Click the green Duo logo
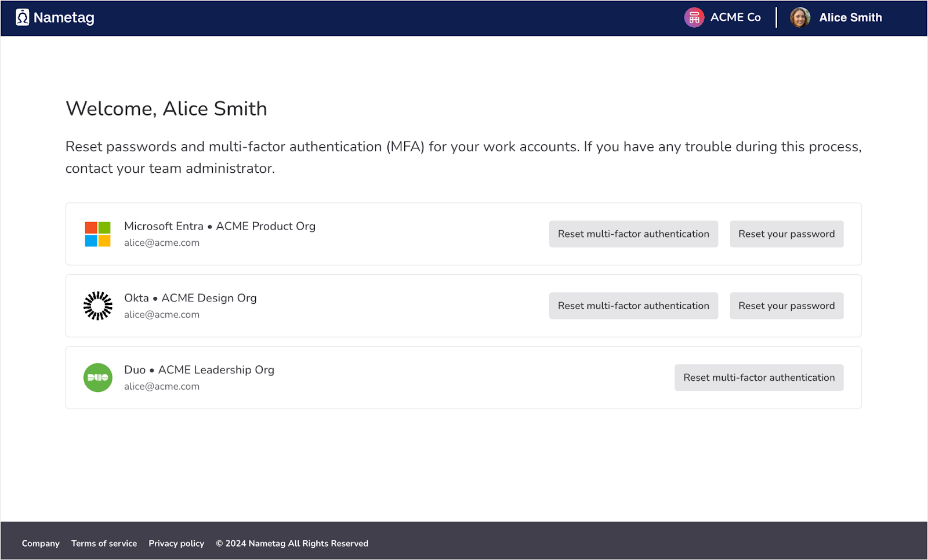928x560 pixels. click(x=97, y=378)
